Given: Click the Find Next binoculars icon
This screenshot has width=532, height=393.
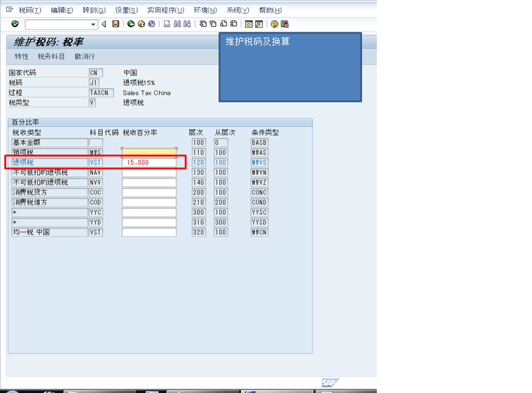Looking at the screenshot, I should 187,24.
